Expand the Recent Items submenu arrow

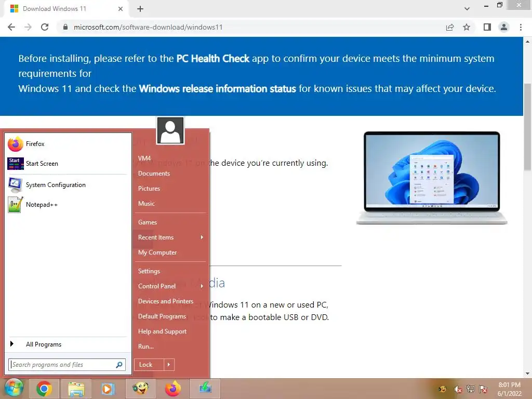202,237
